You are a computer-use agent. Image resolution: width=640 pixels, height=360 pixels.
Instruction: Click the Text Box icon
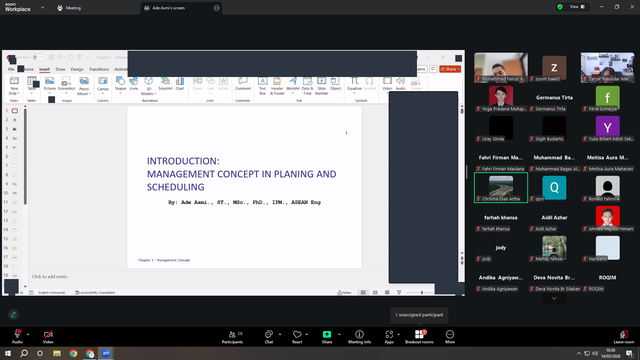point(262,86)
